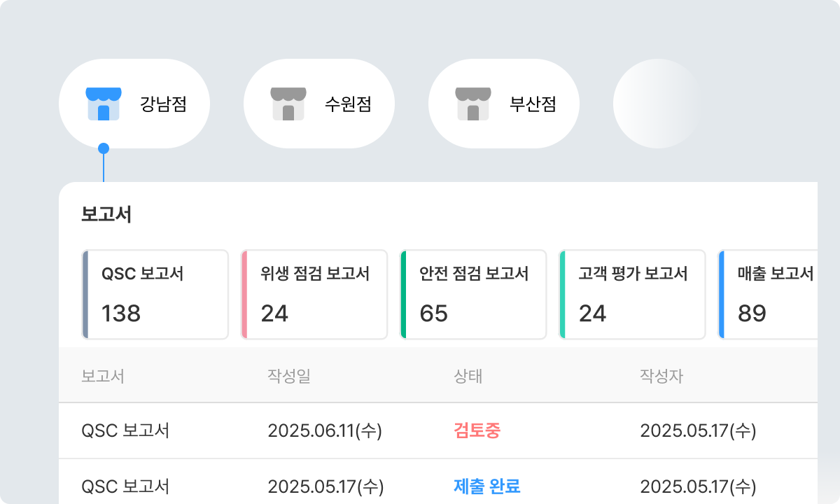Image resolution: width=840 pixels, height=504 pixels.
Task: Click the 상태 column header
Action: [x=468, y=376]
